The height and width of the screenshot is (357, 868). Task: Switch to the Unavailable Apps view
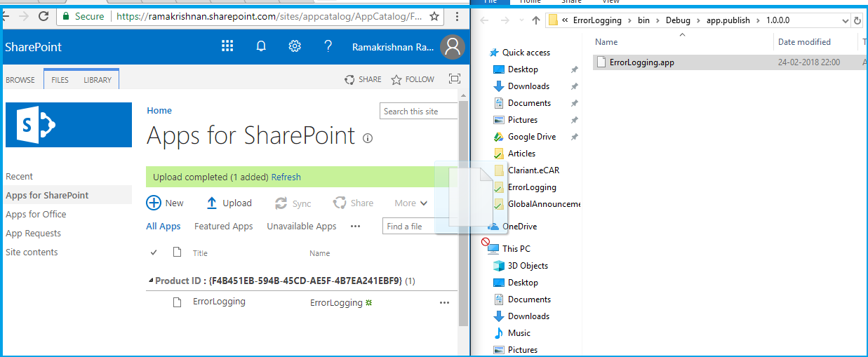(x=302, y=226)
